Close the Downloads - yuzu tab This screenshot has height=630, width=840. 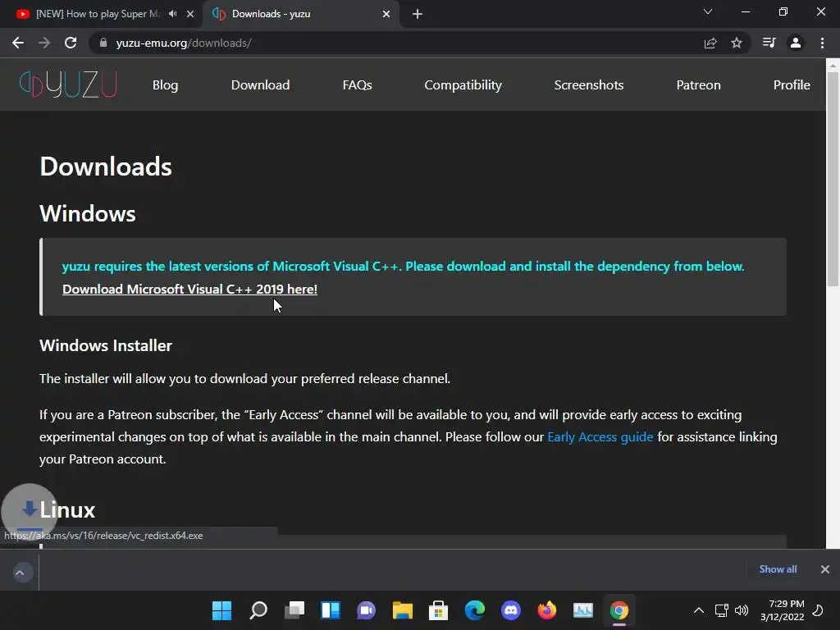point(386,14)
